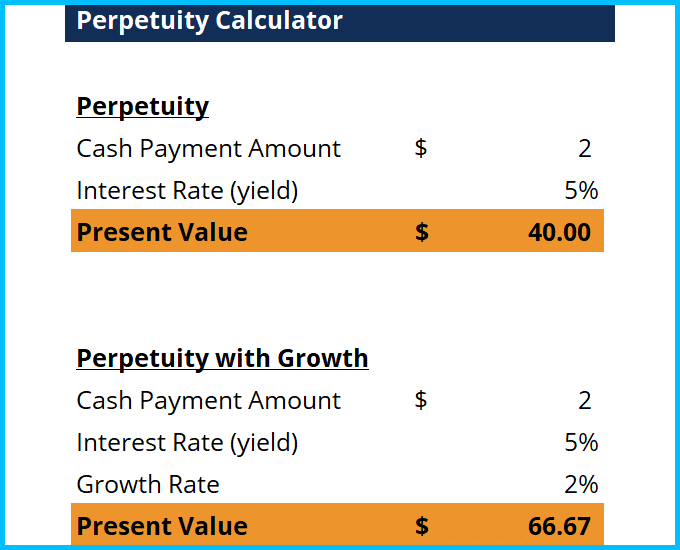Click dollar sign beside Growth section cash payment
Screen dimensions: 680x550
tap(421, 401)
